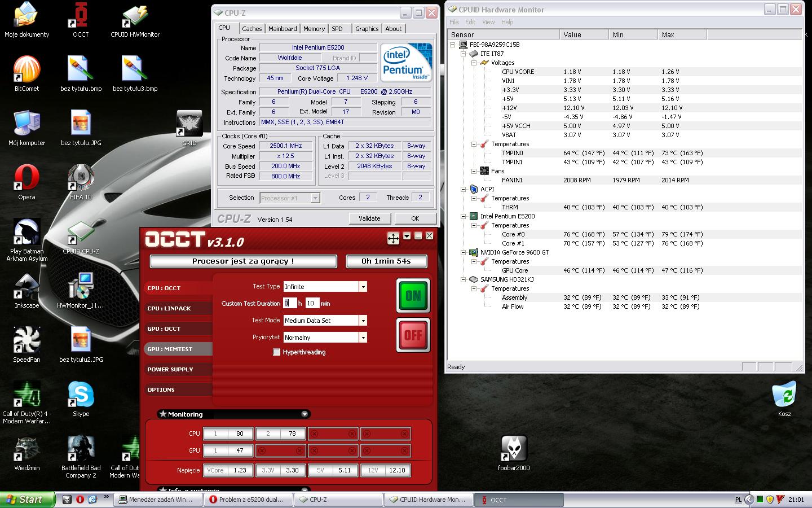Select the GRID game shortcut
Screen dimensions: 812x508
coord(189,128)
